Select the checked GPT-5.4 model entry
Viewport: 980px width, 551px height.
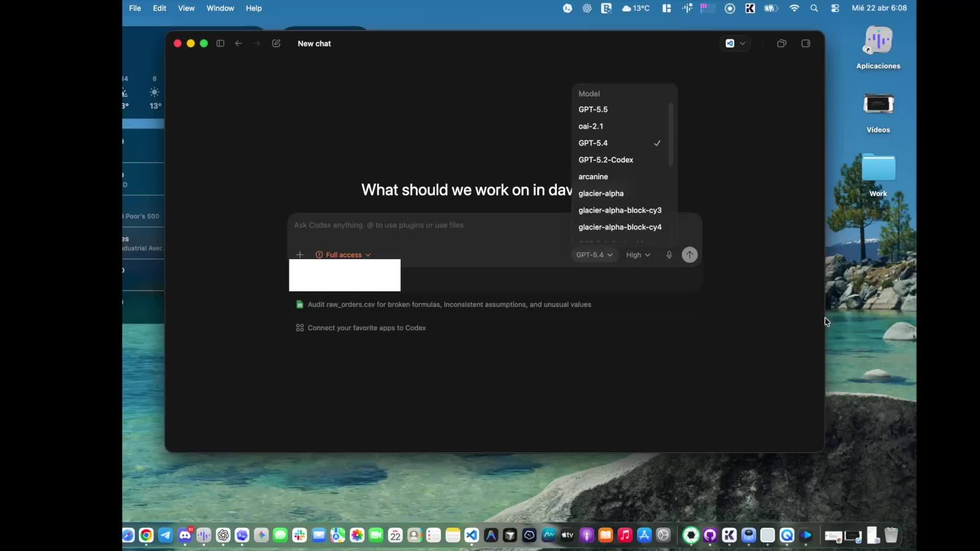click(x=593, y=143)
